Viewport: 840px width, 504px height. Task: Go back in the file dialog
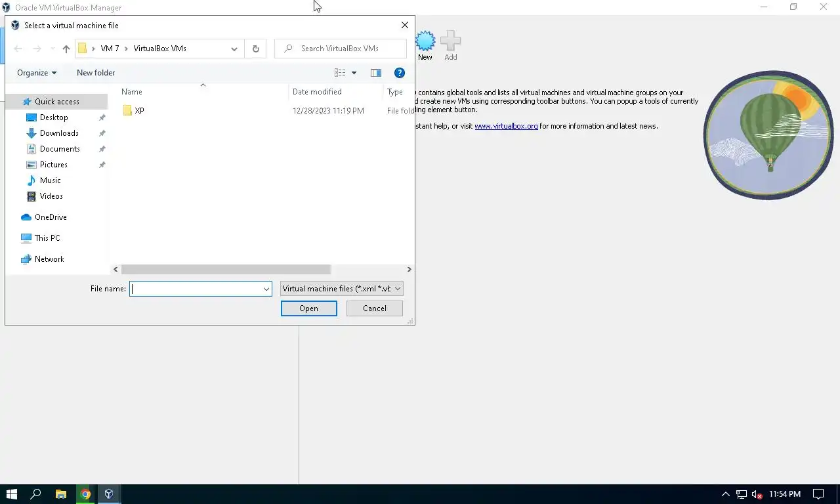(18, 49)
